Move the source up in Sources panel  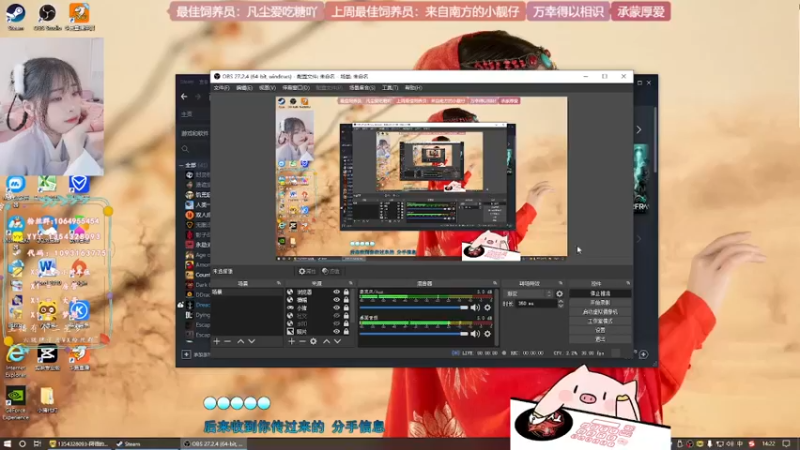(x=326, y=341)
